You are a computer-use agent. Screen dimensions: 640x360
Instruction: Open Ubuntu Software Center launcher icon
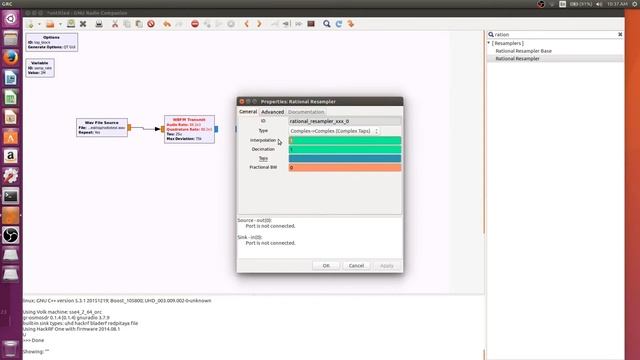pos(11,137)
